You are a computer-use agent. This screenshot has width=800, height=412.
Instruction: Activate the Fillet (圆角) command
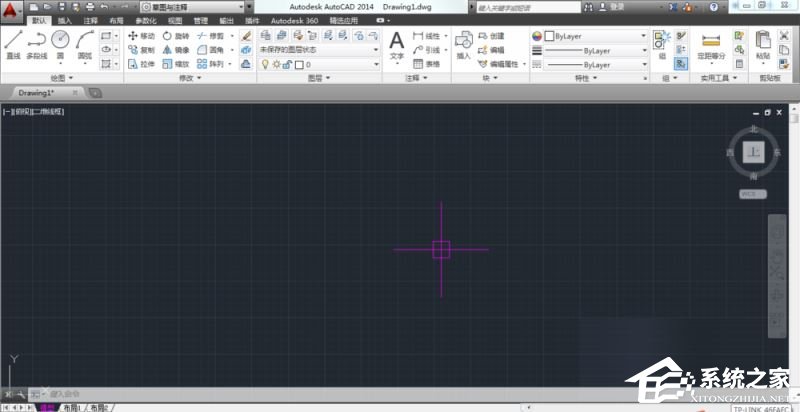click(210, 50)
